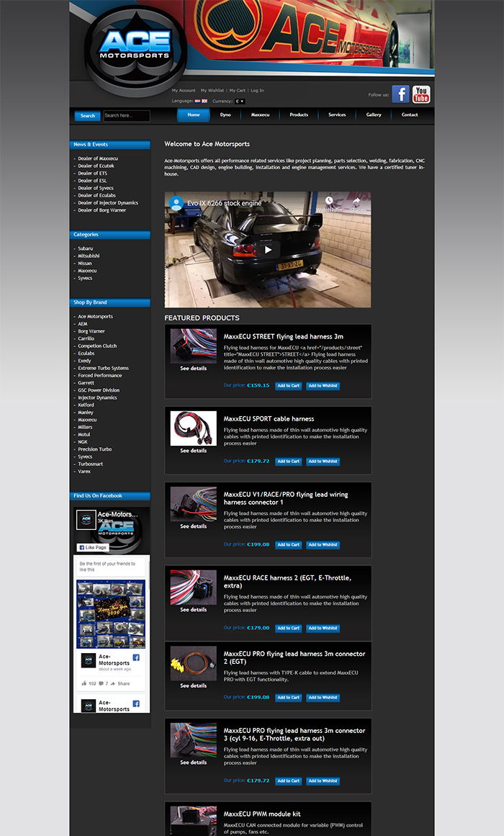Click the Facebook logo icon in the first post
Image resolution: width=504 pixels, height=836 pixels.
pyautogui.click(x=136, y=658)
